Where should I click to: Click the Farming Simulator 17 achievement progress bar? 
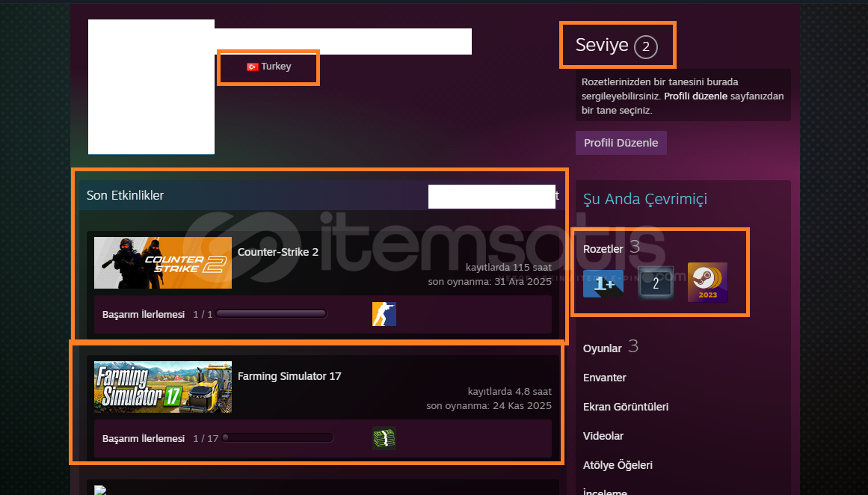point(277,438)
